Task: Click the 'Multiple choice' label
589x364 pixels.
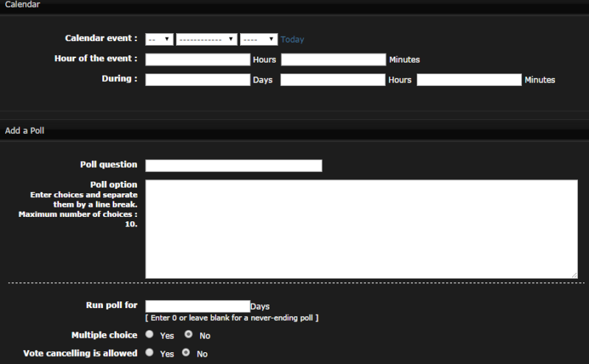Action: (x=105, y=335)
